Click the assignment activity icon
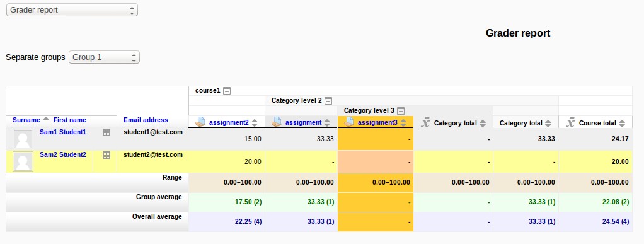This screenshot has width=644, height=244. [277, 122]
